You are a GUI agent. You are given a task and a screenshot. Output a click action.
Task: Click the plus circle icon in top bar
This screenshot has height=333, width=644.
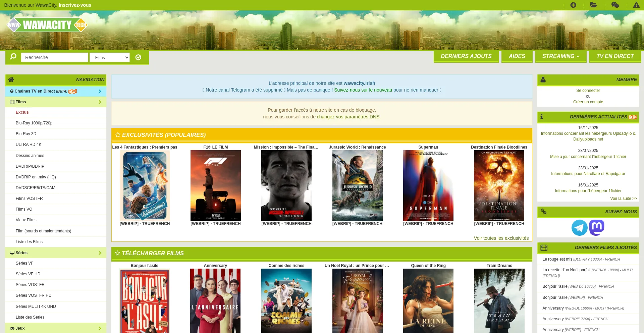573,5
